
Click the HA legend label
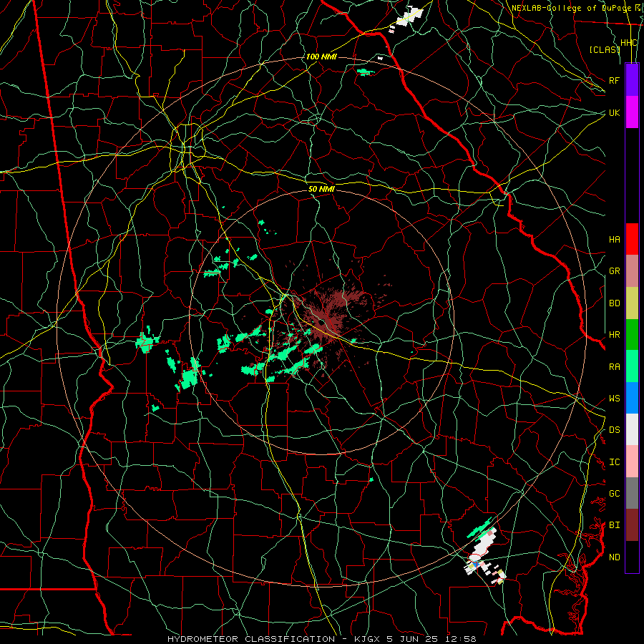coord(615,240)
